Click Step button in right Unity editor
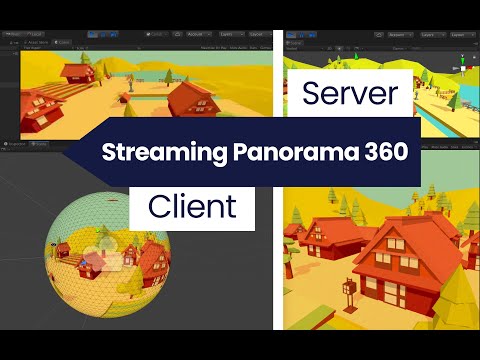This screenshot has height=360, width=480. point(312,35)
